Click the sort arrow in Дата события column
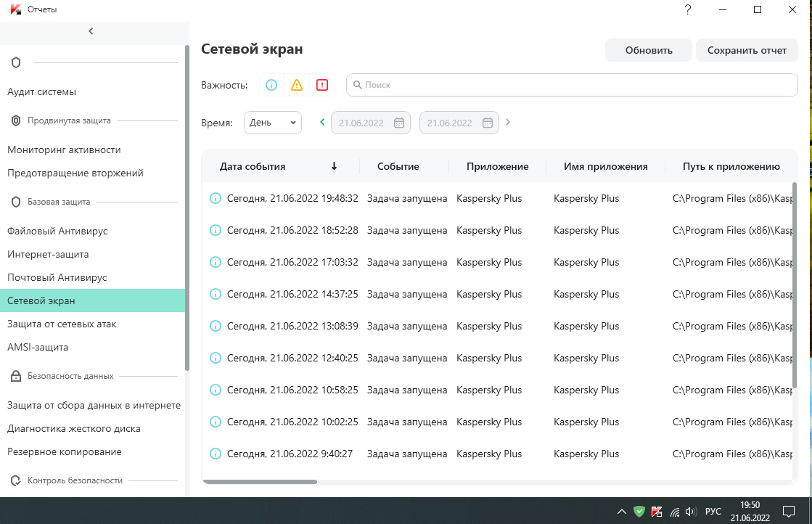This screenshot has width=812, height=524. pos(334,166)
